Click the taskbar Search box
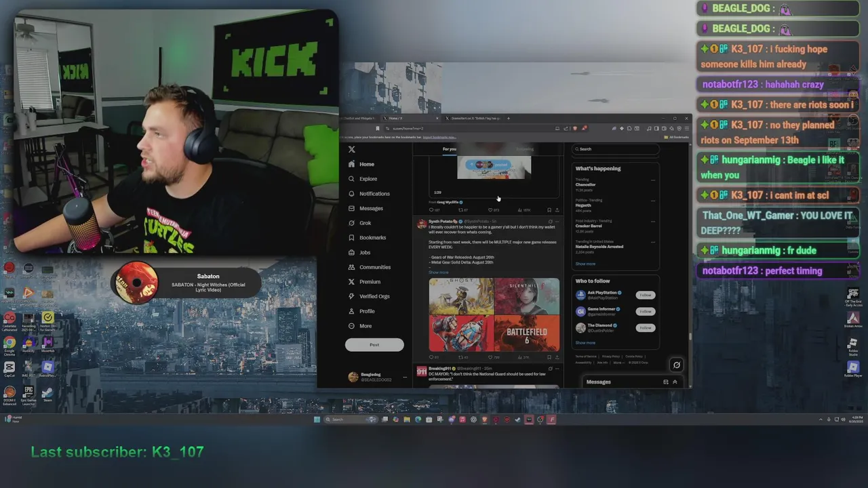 351,420
